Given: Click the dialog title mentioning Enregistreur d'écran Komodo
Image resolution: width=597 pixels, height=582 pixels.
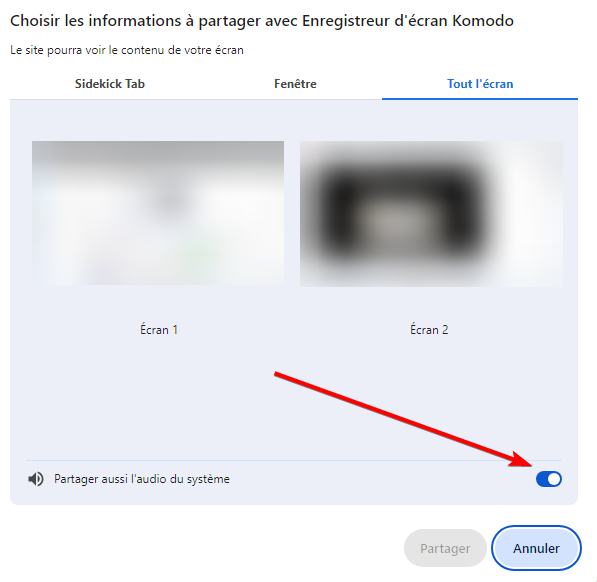Looking at the screenshot, I should [262, 21].
